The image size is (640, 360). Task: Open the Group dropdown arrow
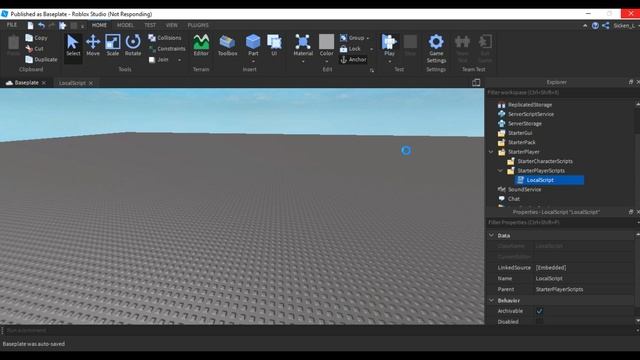(x=368, y=38)
